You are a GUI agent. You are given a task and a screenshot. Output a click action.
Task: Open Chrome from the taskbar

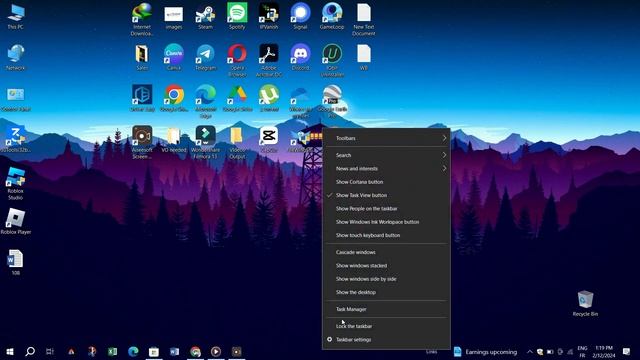195,351
